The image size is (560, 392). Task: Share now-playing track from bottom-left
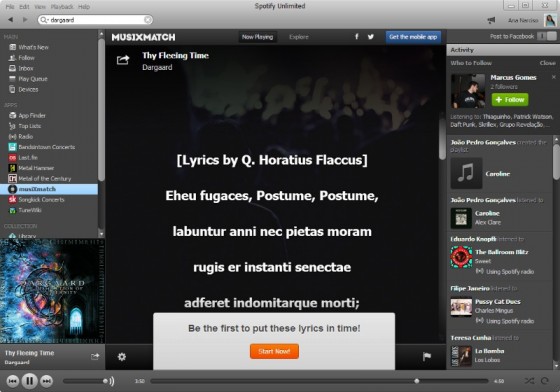coord(95,356)
